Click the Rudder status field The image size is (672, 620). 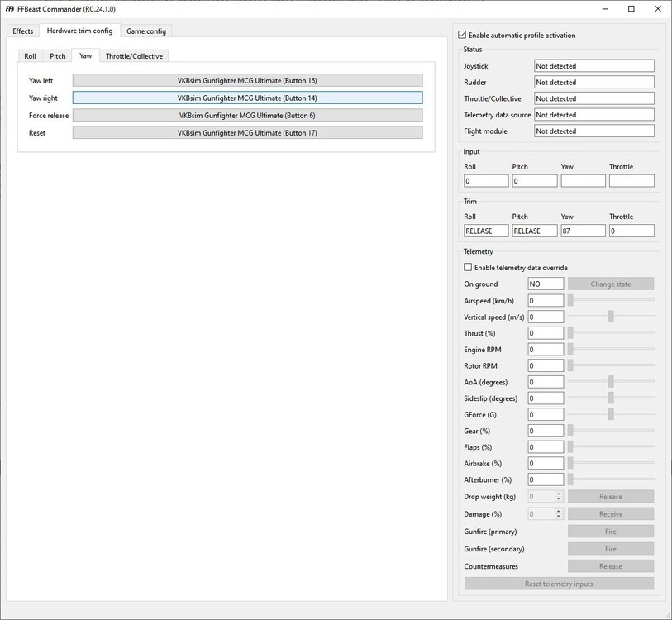594,83
